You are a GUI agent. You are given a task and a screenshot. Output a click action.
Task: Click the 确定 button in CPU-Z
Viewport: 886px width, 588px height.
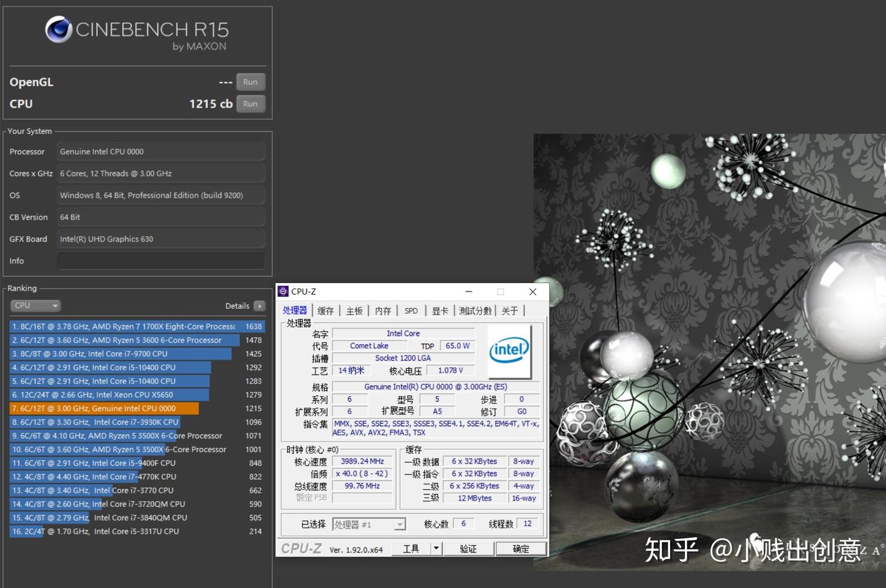521,549
